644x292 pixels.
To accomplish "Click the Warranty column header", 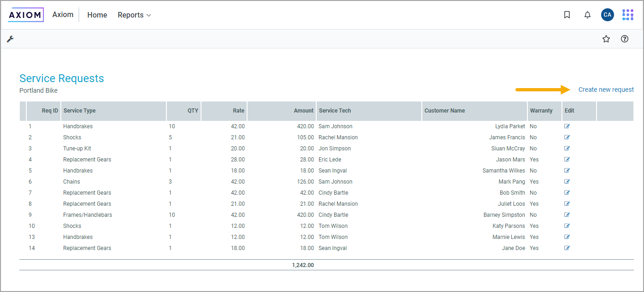I will 541,111.
